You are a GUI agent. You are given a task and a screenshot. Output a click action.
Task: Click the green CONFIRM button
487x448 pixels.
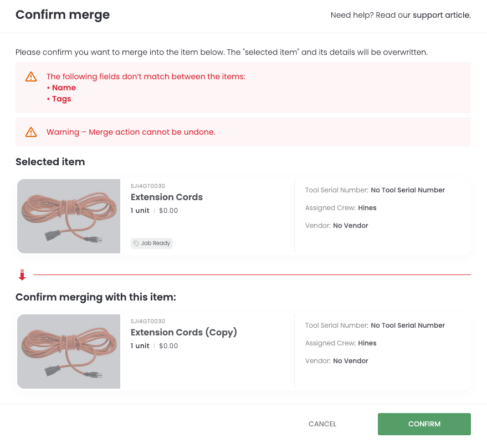click(424, 424)
